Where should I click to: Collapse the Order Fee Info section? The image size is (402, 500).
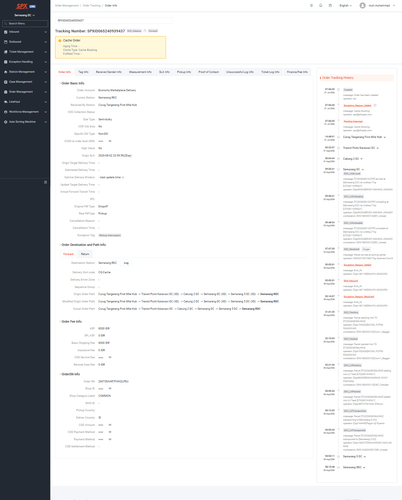point(61,322)
